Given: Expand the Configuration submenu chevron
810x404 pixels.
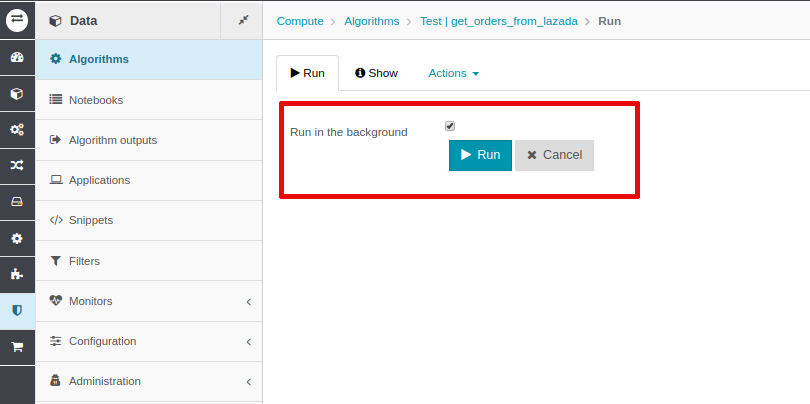Looking at the screenshot, I should pyautogui.click(x=248, y=342).
